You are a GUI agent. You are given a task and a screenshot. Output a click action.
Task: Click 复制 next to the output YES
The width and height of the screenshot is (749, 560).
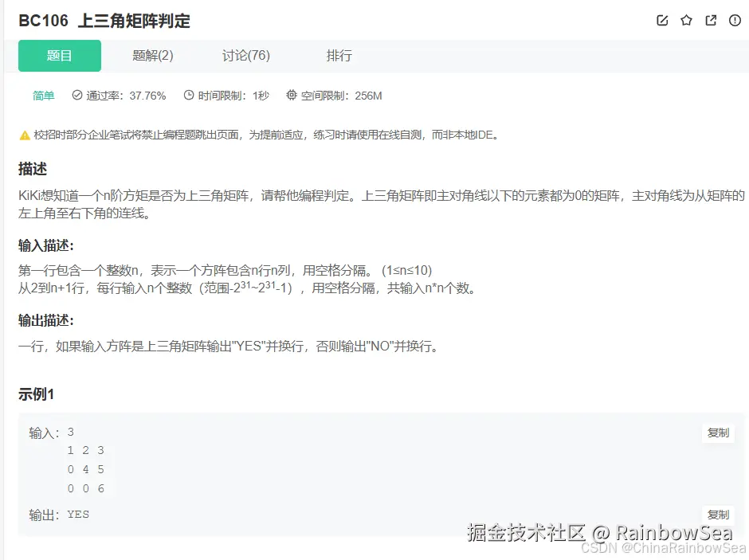[719, 514]
